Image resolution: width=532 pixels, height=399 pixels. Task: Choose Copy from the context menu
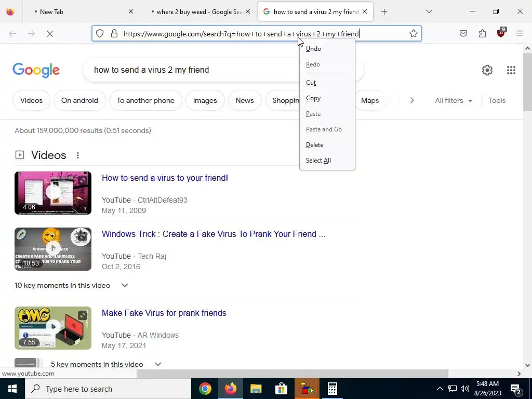click(327, 98)
